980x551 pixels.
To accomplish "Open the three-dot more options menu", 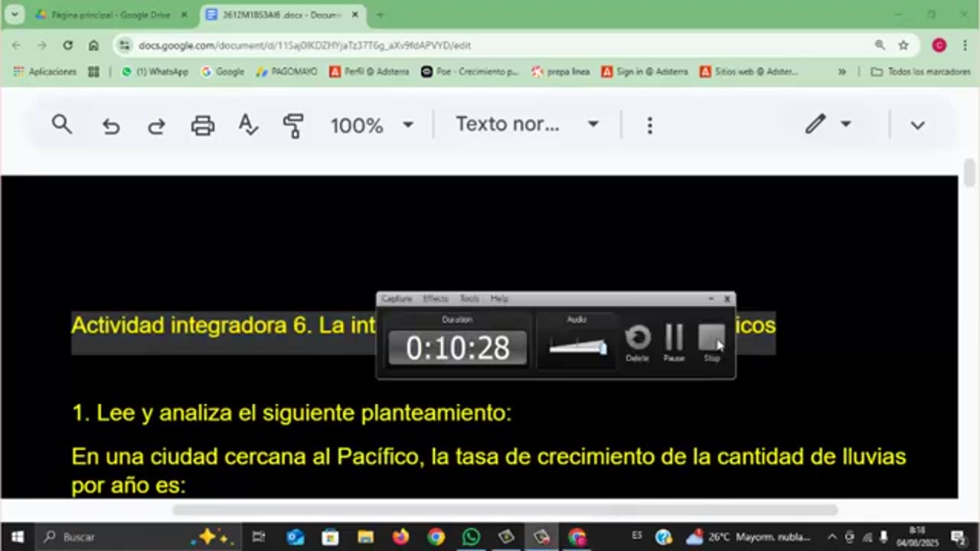I will point(649,126).
